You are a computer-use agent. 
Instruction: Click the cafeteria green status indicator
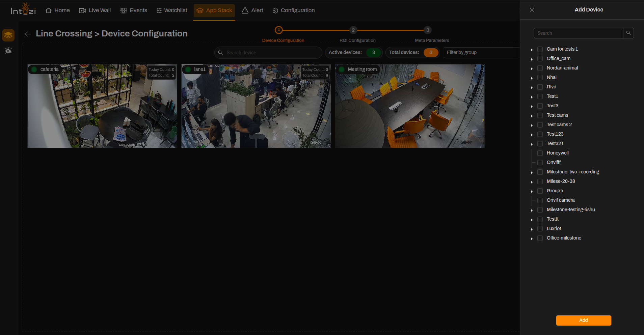[34, 69]
